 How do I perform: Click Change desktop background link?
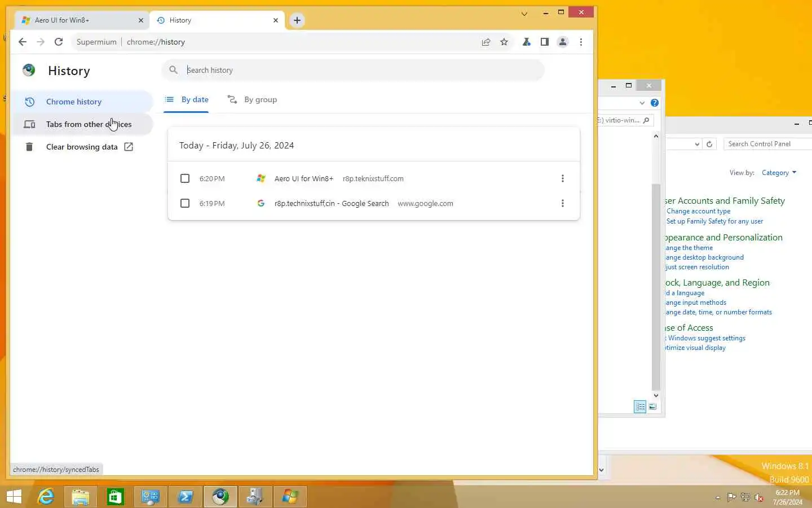tap(704, 257)
